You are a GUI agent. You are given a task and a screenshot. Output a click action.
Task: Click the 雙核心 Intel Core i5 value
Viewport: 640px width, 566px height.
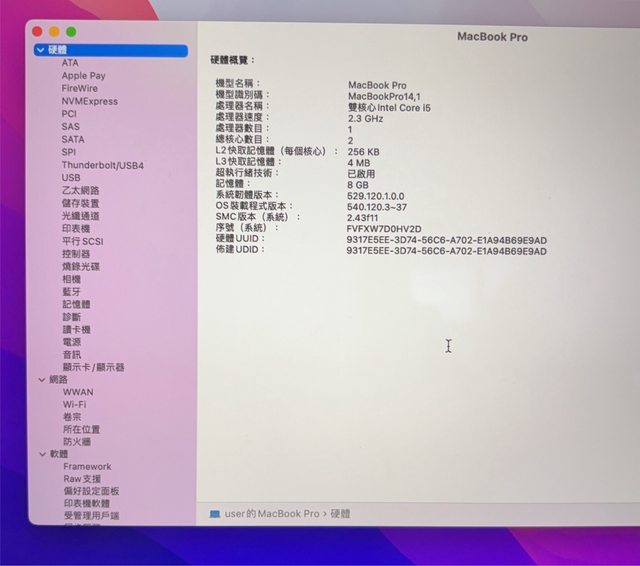point(389,108)
